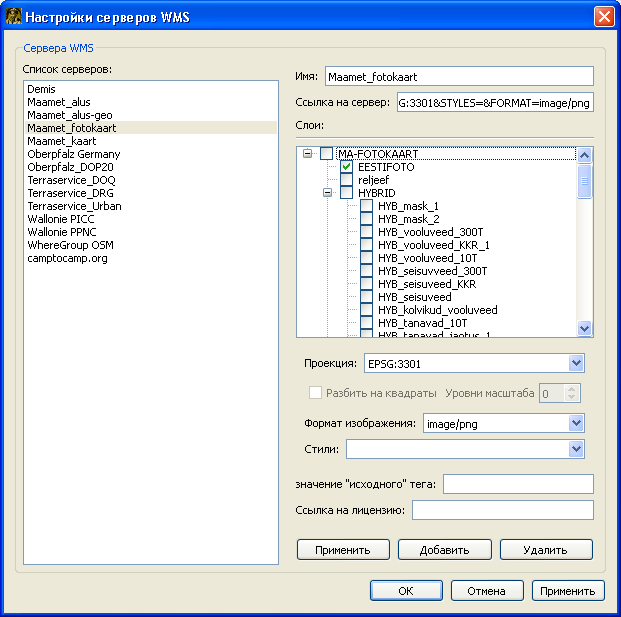This screenshot has height=617, width=621.
Task: Focus the Ссылка на лицензию field
Action: pos(502,511)
